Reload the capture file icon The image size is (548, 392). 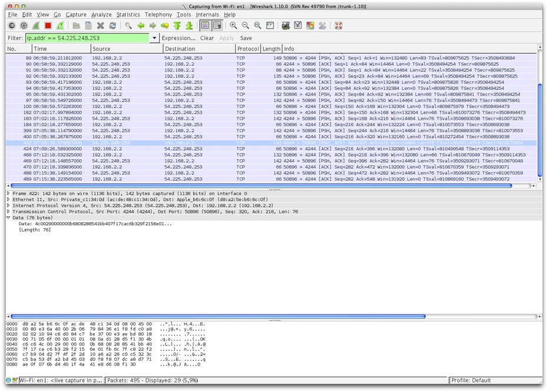pos(113,25)
